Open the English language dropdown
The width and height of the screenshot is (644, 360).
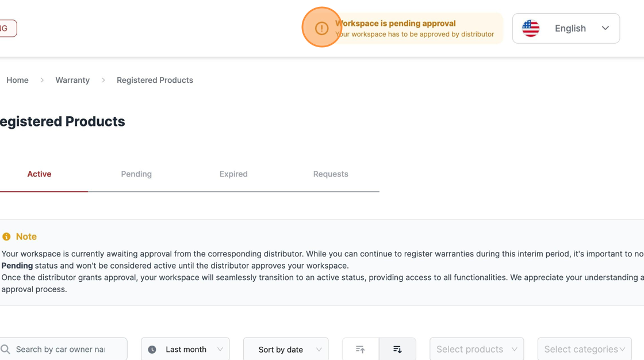pyautogui.click(x=566, y=28)
